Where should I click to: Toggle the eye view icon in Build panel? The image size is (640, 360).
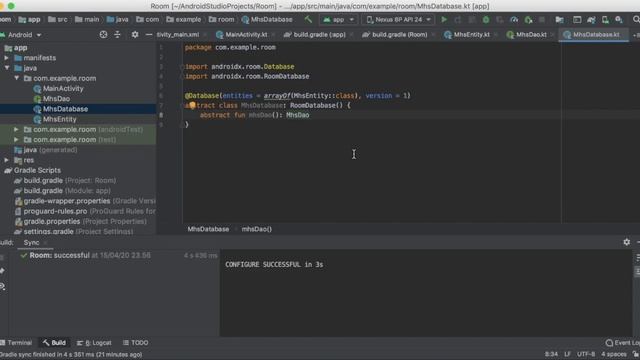point(2,287)
